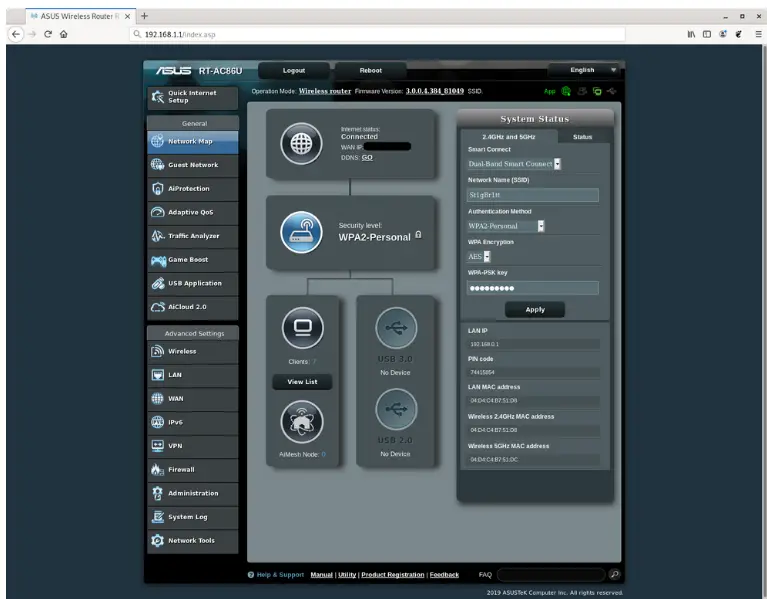Click the VPN monitor icon
The image size is (767, 599).
(158, 446)
